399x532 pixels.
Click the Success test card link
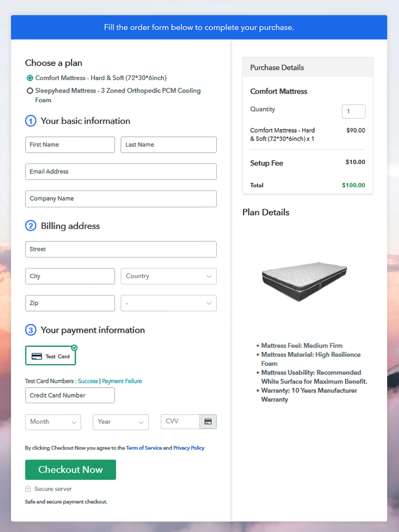tap(88, 381)
